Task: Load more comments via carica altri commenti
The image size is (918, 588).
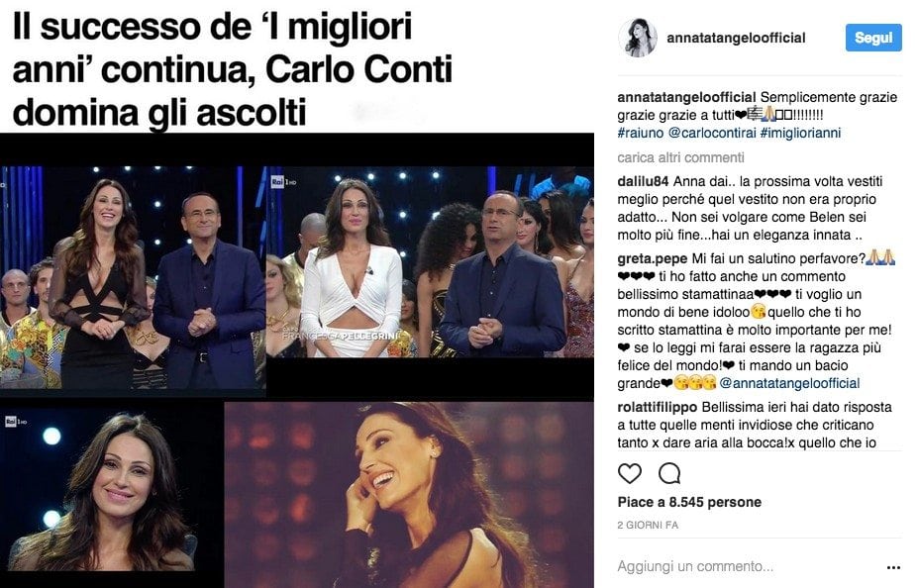Action: click(680, 157)
